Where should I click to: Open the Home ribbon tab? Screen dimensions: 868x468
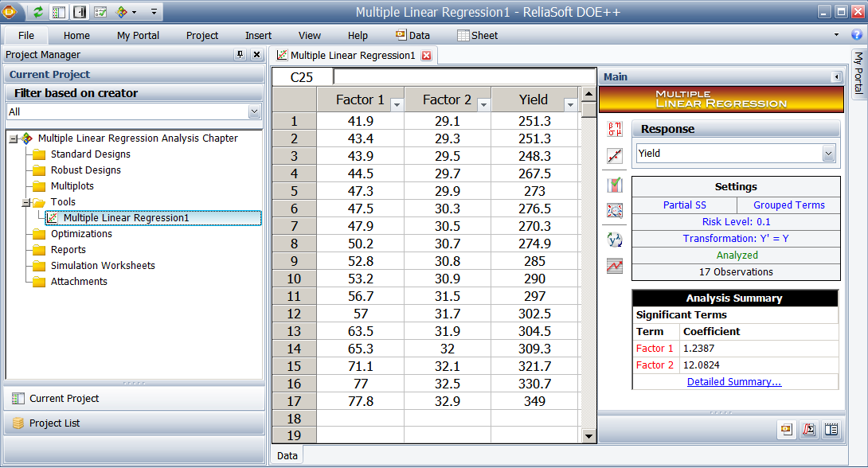[x=76, y=35]
